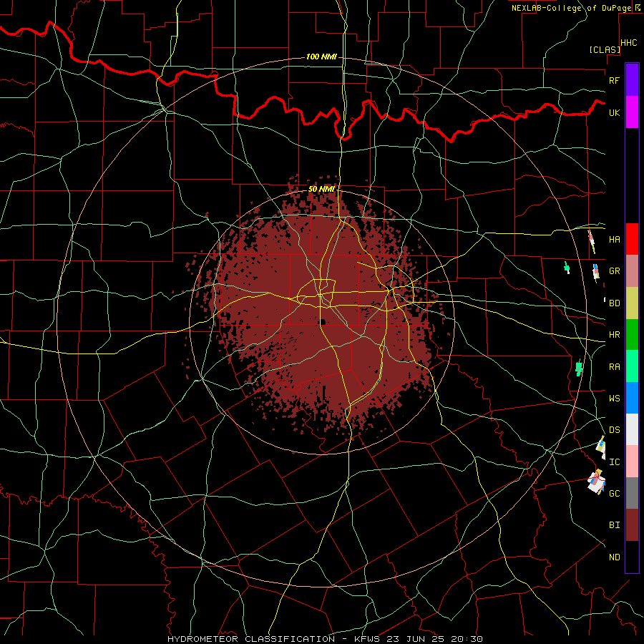Image resolution: width=644 pixels, height=644 pixels.
Task: Click the DS white legend color block
Action: point(632,429)
